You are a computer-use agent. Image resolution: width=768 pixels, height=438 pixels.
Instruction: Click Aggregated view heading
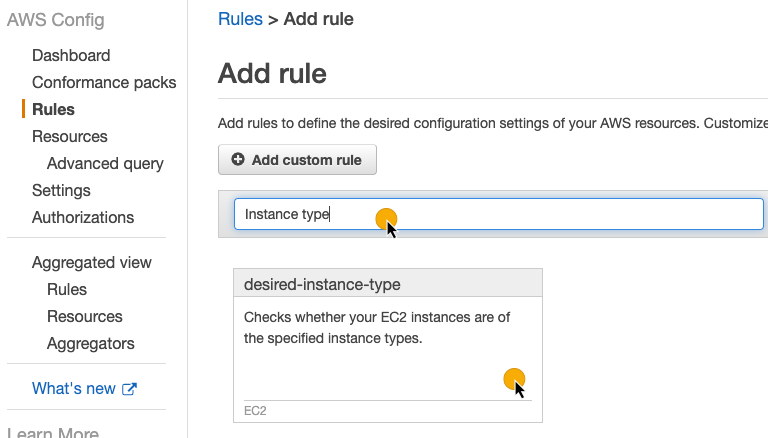click(x=92, y=263)
